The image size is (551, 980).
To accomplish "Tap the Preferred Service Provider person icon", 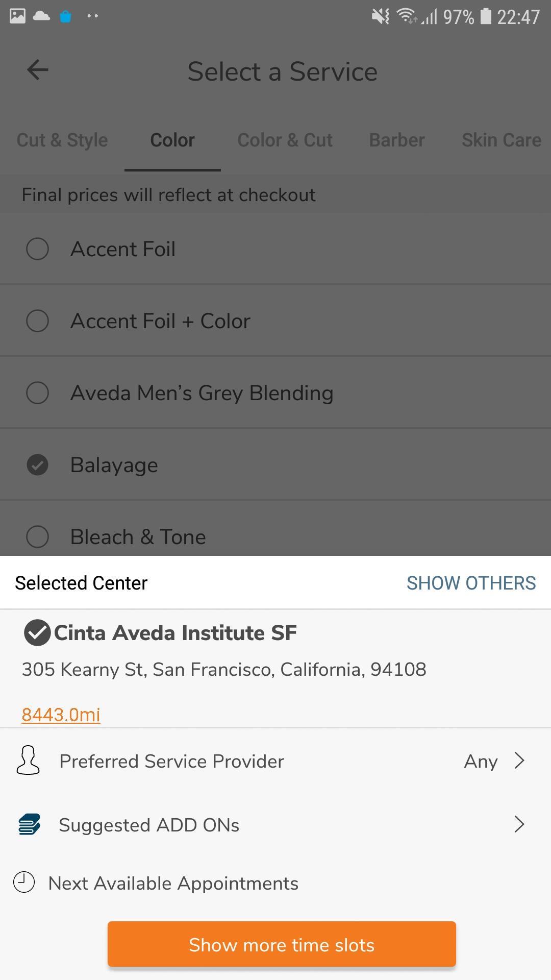I will point(28,761).
